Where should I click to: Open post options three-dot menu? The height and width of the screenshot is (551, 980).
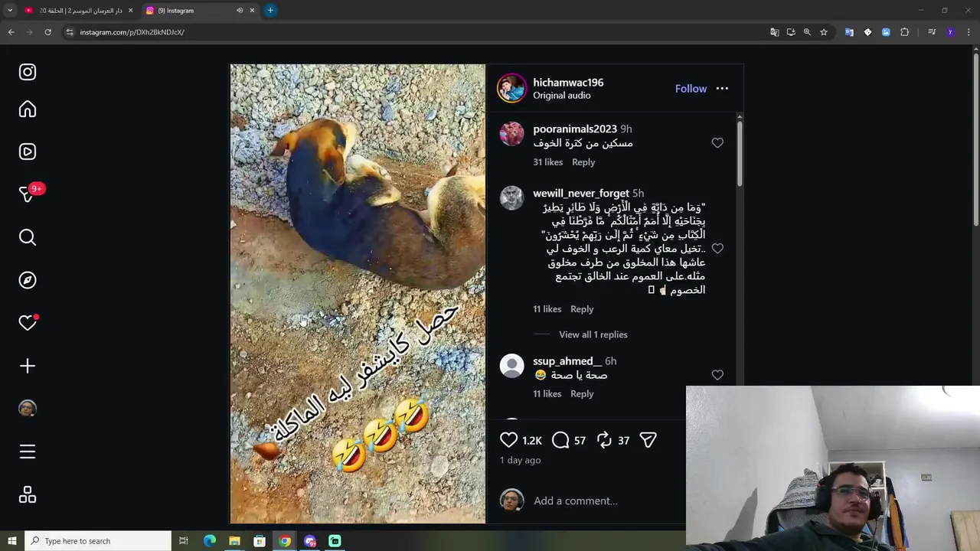tap(722, 89)
